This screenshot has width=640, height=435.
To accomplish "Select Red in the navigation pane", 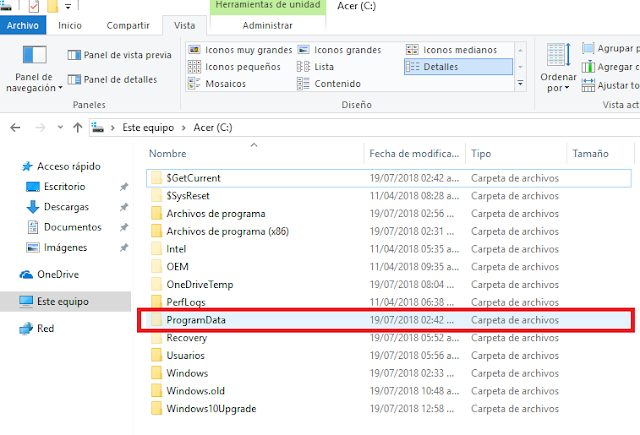I will pyautogui.click(x=37, y=328).
